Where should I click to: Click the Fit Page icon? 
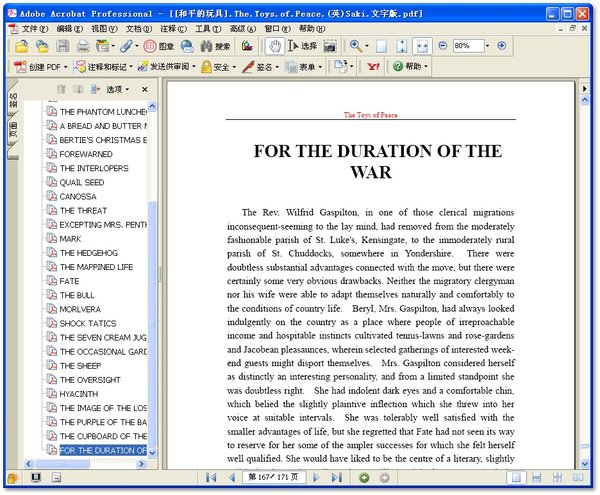[x=402, y=46]
